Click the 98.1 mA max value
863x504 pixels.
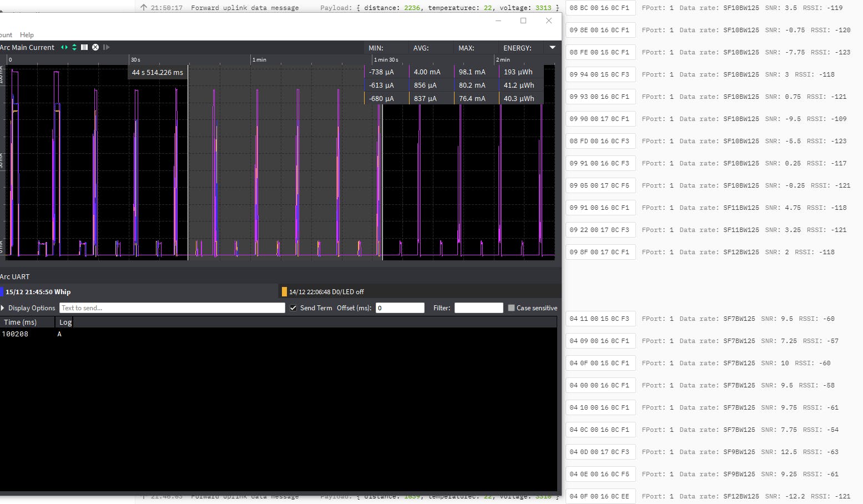pyautogui.click(x=472, y=72)
